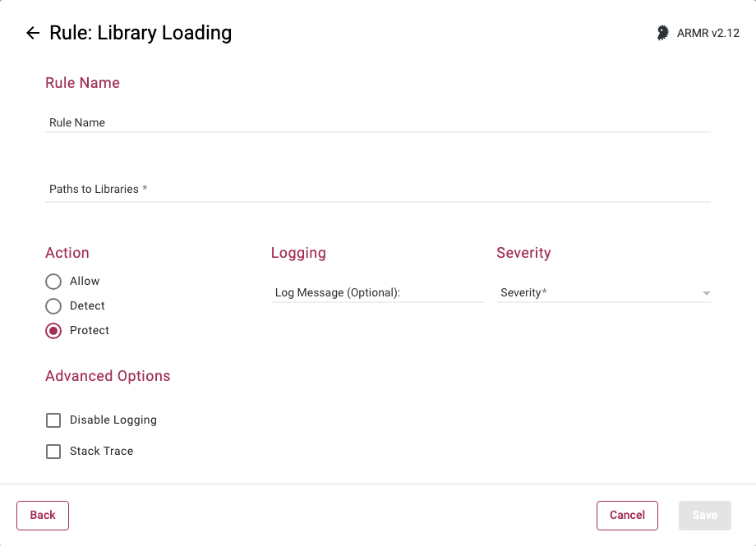Click the Advanced Options heading
Screen dimensions: 756x546
point(108,376)
